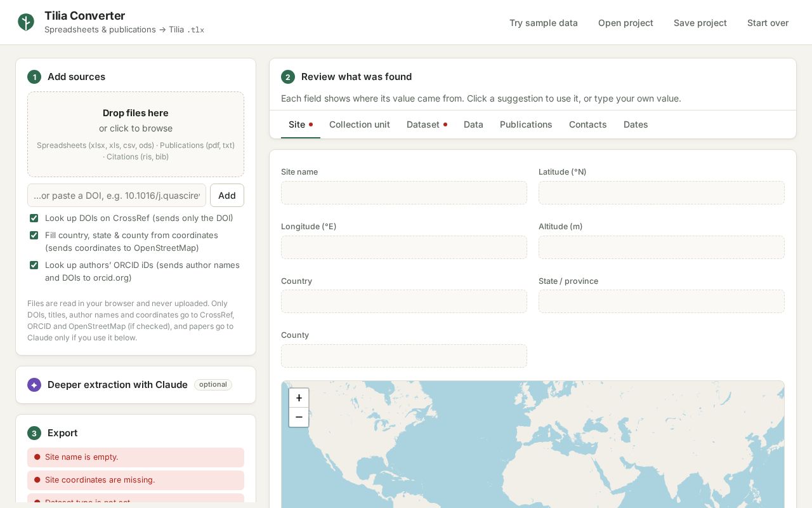Click Open project button
Screen dimensions: 812x508
[x=625, y=23]
